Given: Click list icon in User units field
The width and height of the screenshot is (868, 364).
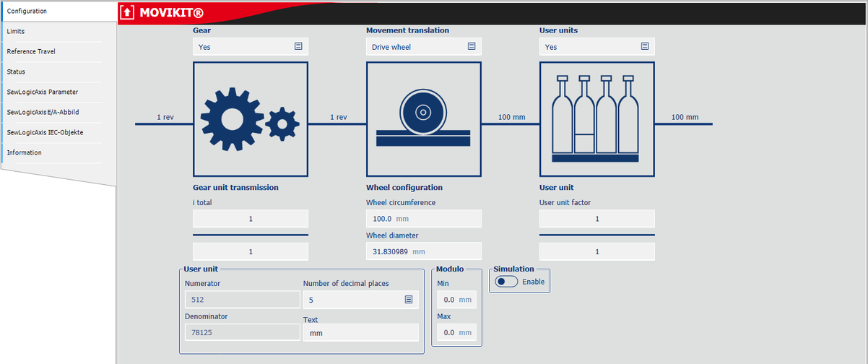Looking at the screenshot, I should (x=645, y=46).
